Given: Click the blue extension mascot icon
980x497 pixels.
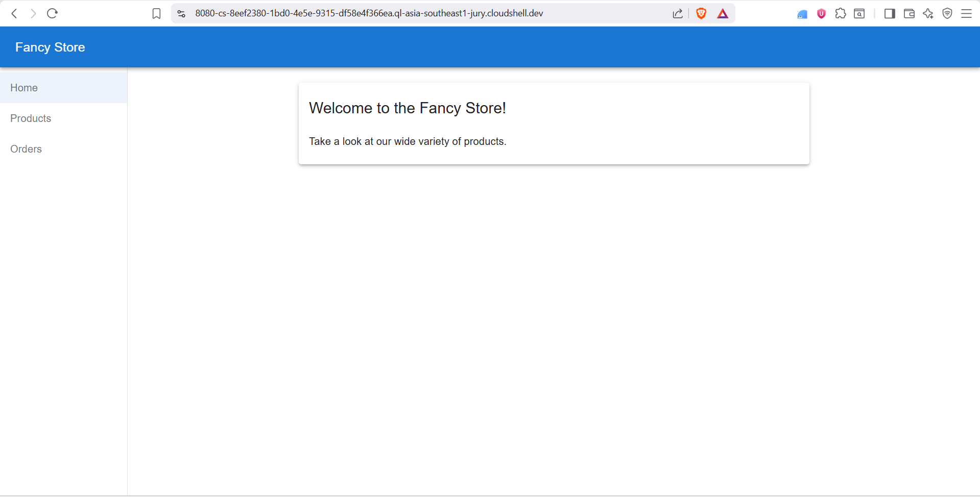Looking at the screenshot, I should click(802, 14).
